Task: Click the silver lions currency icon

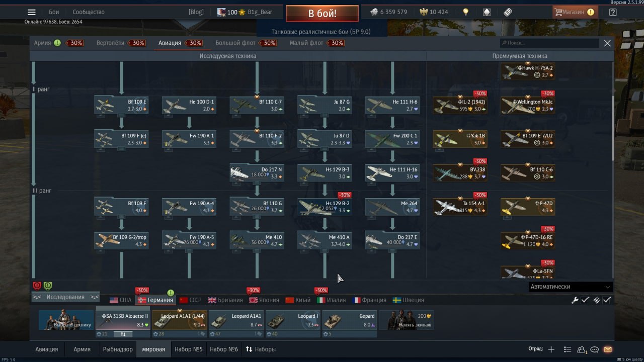Action: click(374, 12)
